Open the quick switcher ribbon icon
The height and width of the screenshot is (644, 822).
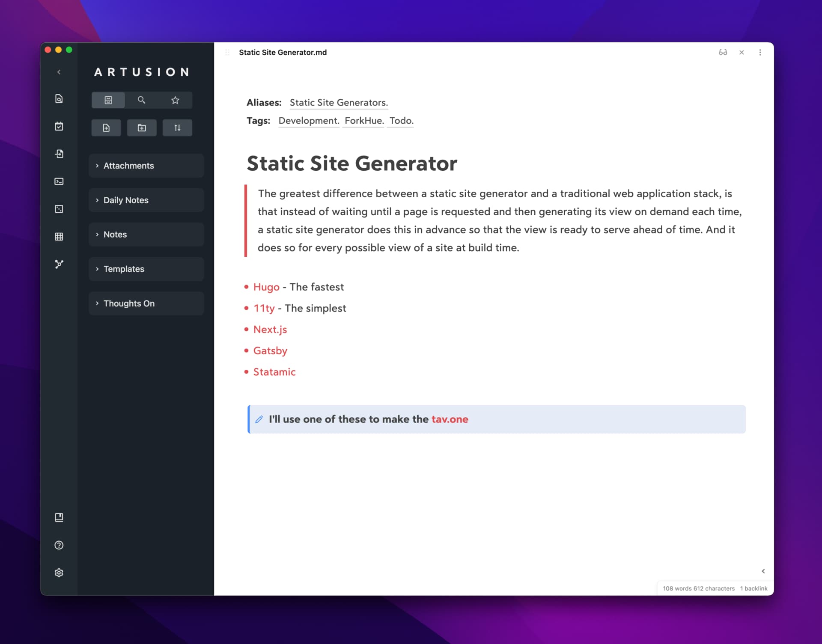pyautogui.click(x=59, y=99)
